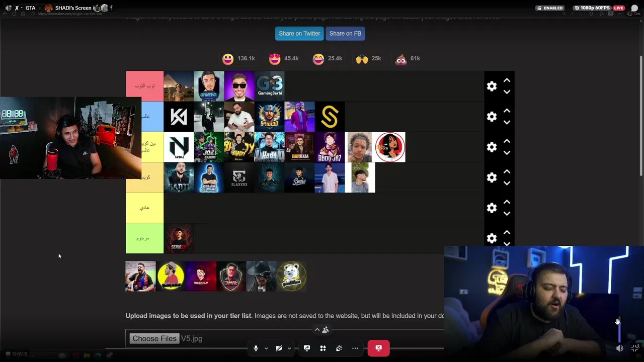Select the SERIO thumbnail in bottom tier
644x362 pixels.
179,238
